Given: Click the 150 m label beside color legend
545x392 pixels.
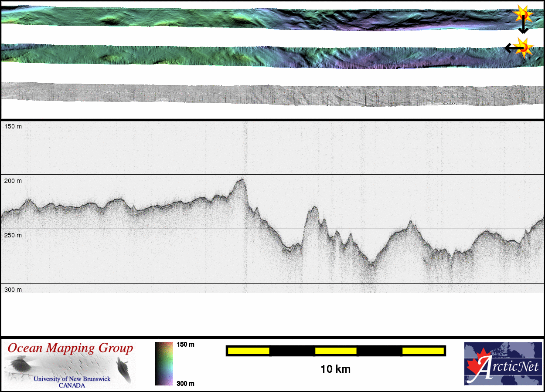Looking at the screenshot, I should [185, 345].
